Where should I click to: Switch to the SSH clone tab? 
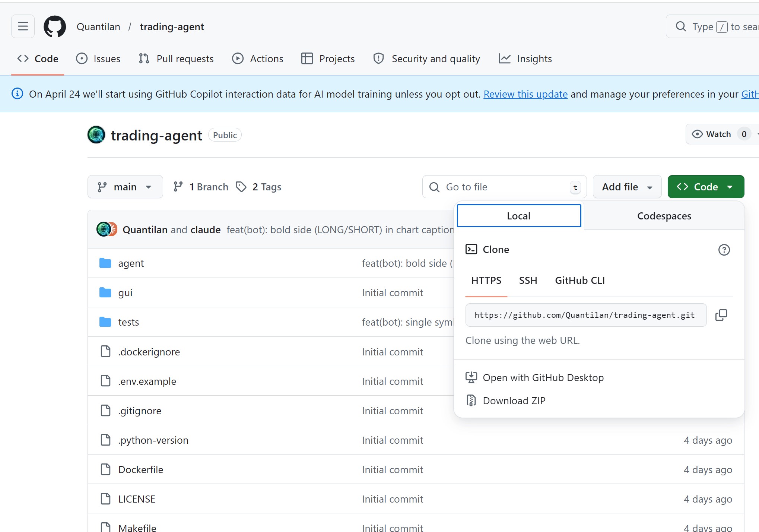point(528,280)
